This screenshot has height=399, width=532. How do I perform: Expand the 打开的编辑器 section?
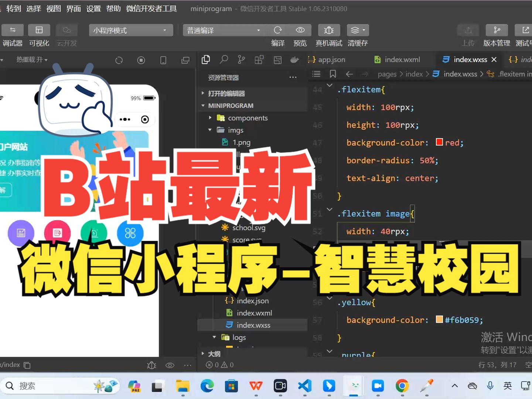[226, 93]
